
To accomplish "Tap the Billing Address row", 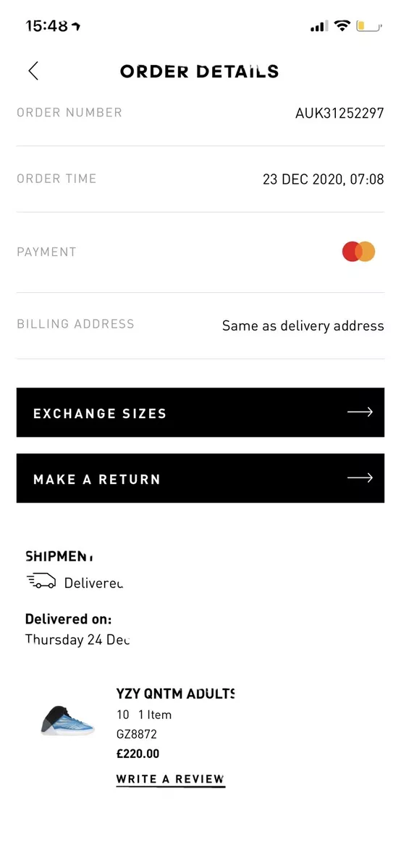I will [x=200, y=325].
